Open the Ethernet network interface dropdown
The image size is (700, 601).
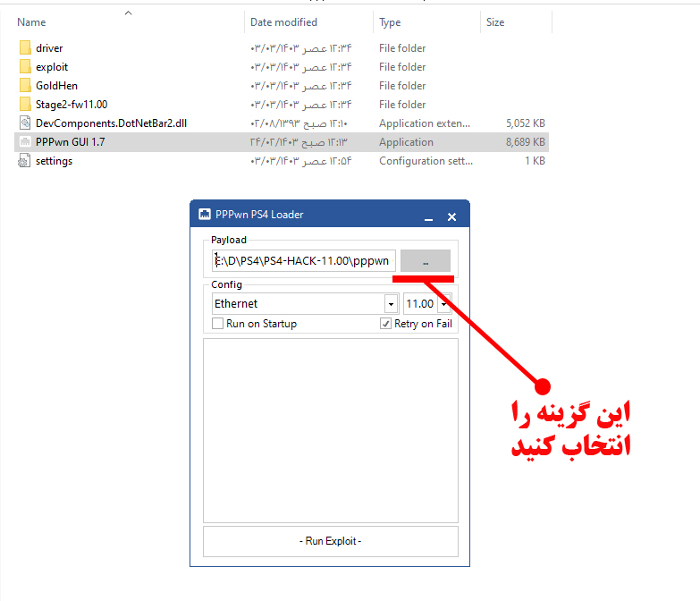coord(390,304)
